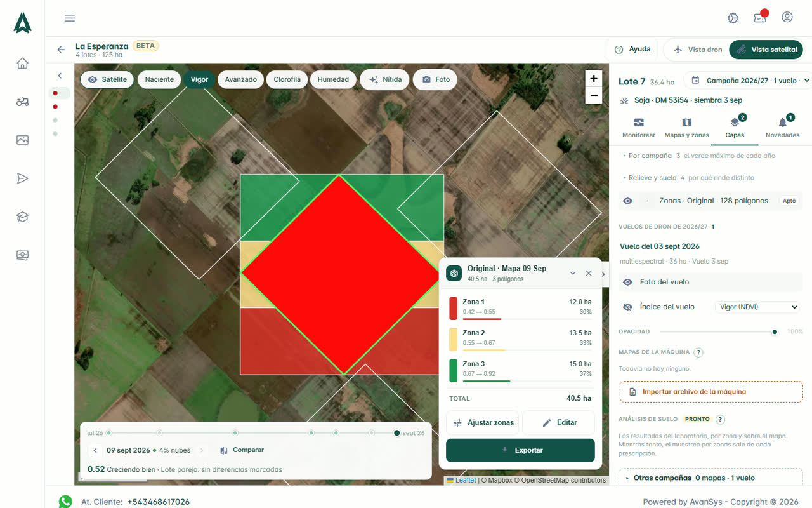Expand Por campaña section
The width and height of the screenshot is (812, 508).
(699, 156)
